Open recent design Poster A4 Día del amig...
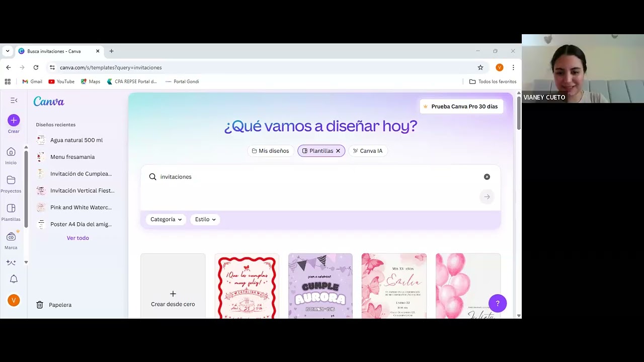Image resolution: width=644 pixels, height=362 pixels. 76,224
